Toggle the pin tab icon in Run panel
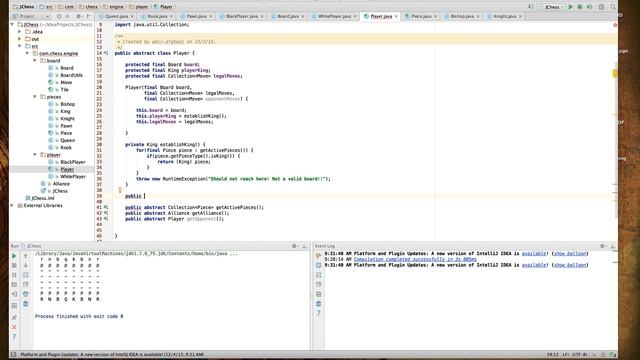The height and width of the screenshot is (360, 640). point(14,318)
